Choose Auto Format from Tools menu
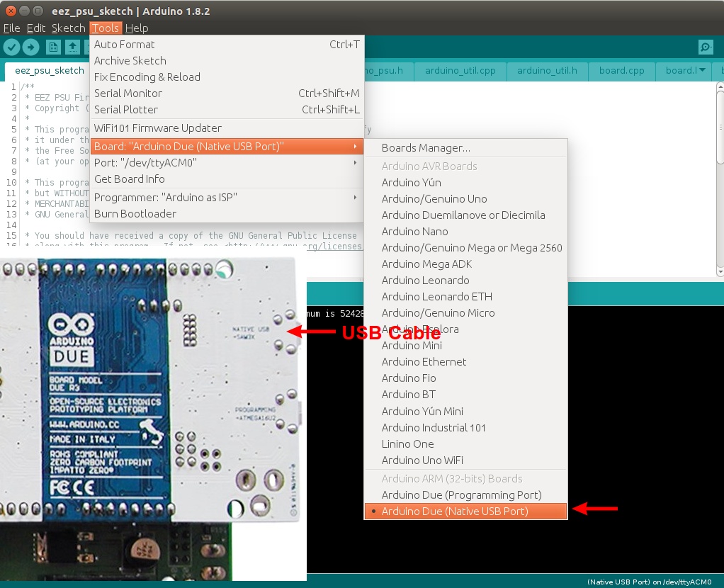 click(x=227, y=45)
